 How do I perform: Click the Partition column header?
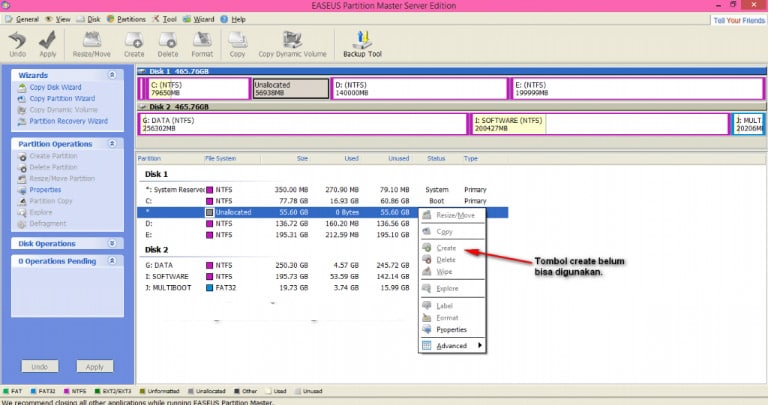pyautogui.click(x=149, y=158)
